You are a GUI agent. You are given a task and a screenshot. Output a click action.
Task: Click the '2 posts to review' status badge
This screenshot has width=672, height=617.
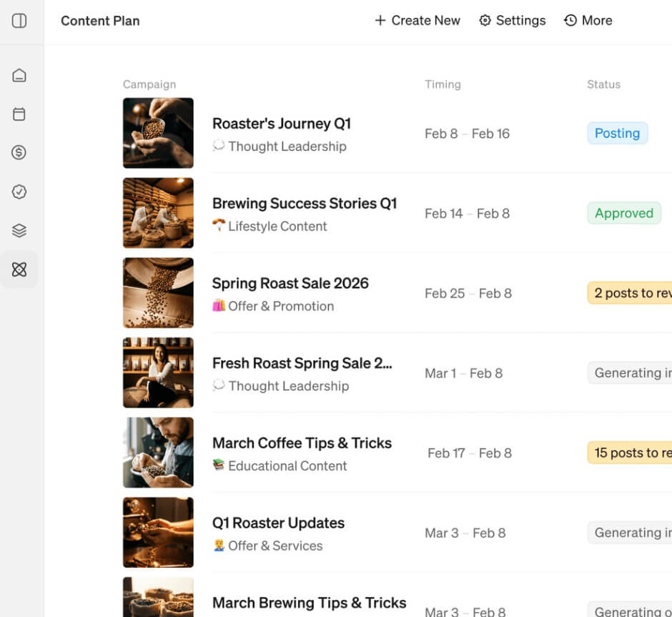(630, 293)
